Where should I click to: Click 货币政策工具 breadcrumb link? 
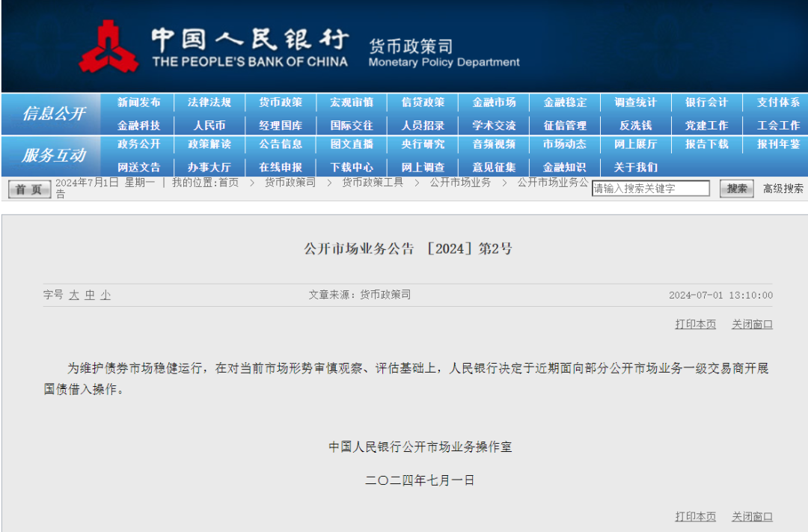pos(373,183)
